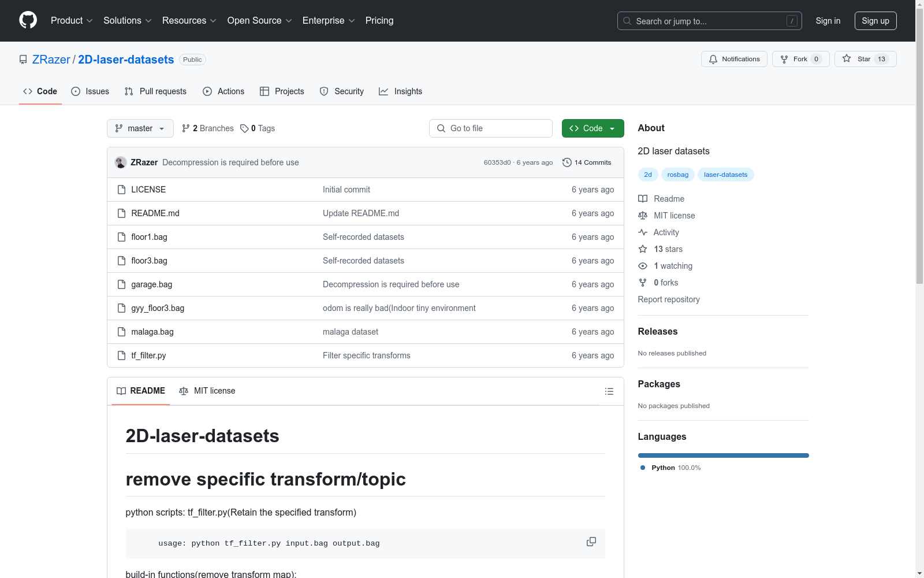Screen dimensions: 924x578
Task: Switch to the Pull requests tab
Action: pos(155,91)
